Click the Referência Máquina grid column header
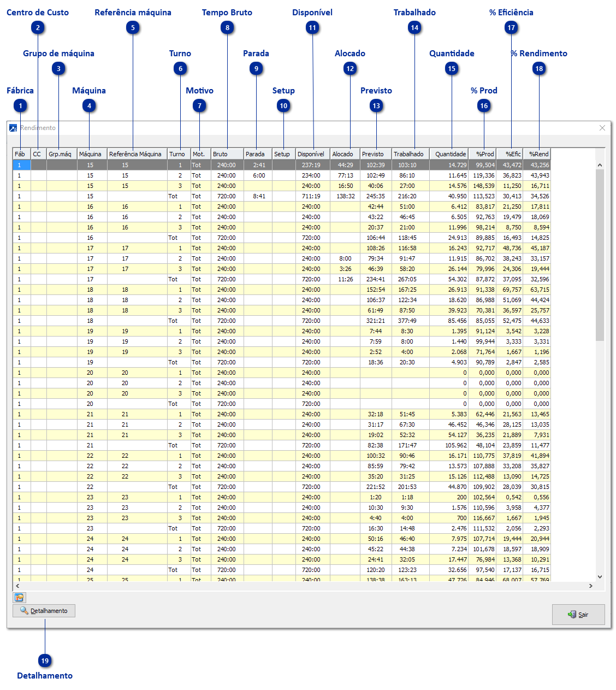This screenshot has height=690, width=616. [x=137, y=154]
